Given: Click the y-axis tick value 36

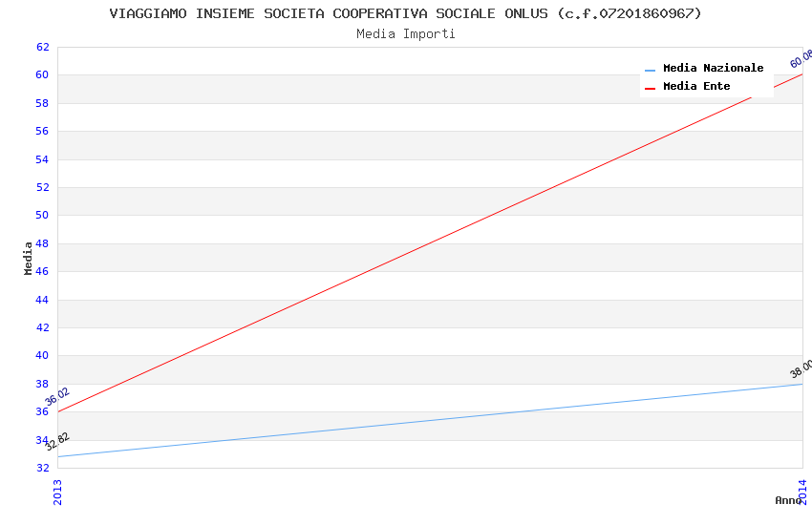Looking at the screenshot, I should 42,411.
